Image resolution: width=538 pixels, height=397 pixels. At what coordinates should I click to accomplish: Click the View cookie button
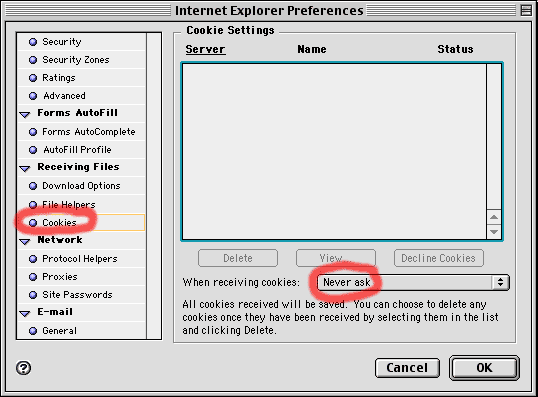(336, 258)
